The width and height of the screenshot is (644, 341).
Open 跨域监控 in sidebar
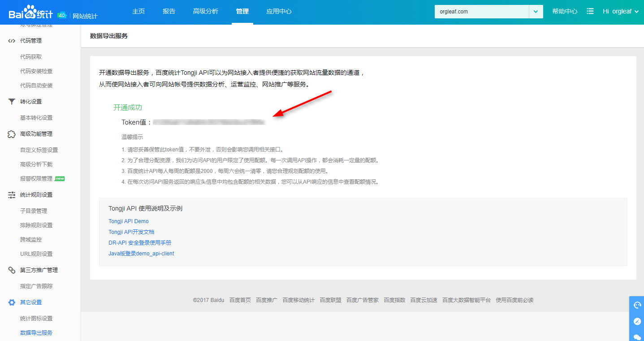point(31,240)
